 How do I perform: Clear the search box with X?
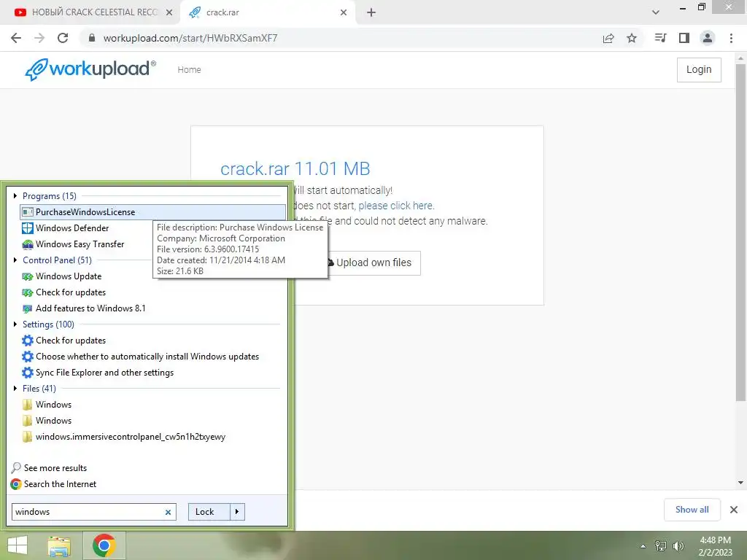coord(169,513)
